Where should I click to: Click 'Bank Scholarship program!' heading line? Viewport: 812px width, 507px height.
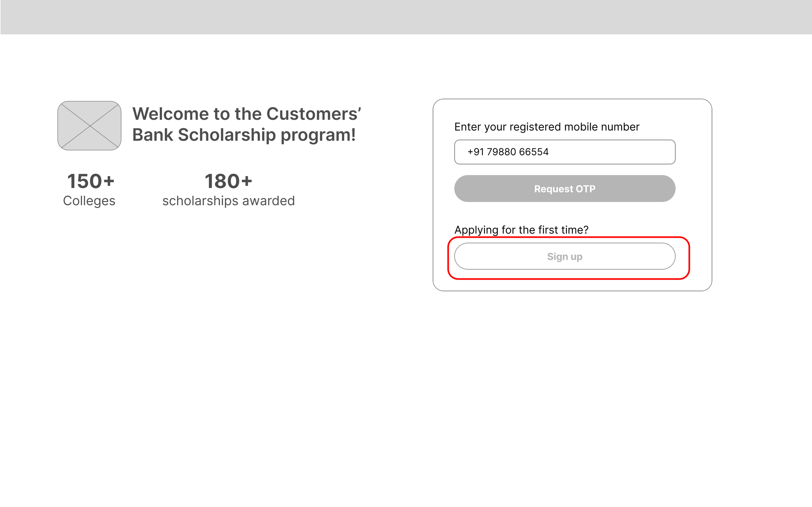[x=244, y=135]
